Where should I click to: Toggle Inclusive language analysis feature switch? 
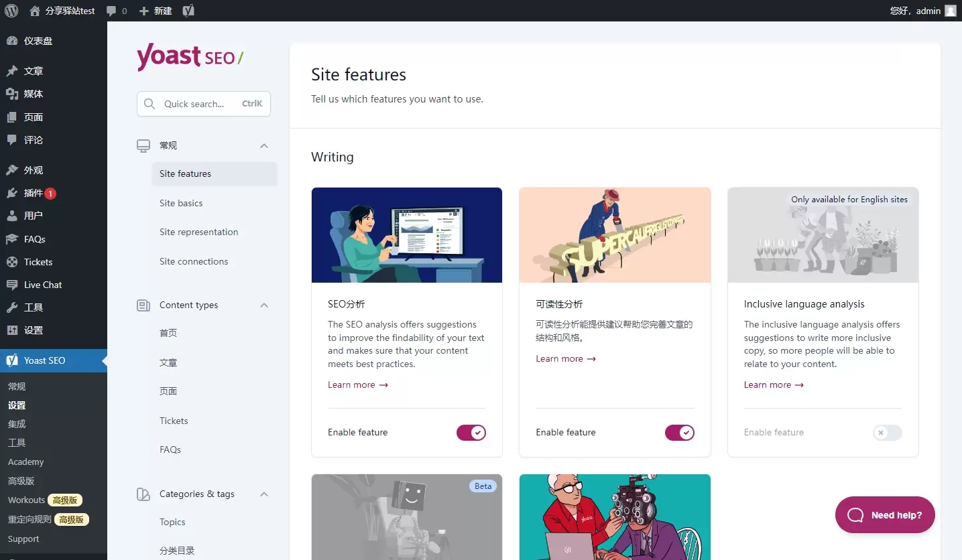(x=888, y=433)
